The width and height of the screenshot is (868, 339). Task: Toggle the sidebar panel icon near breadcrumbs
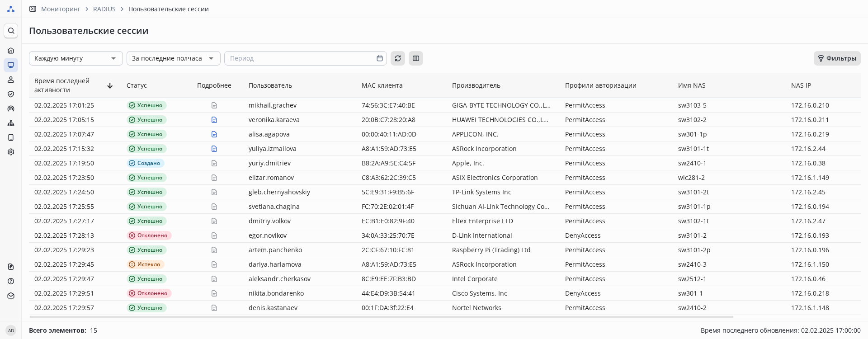coord(33,9)
